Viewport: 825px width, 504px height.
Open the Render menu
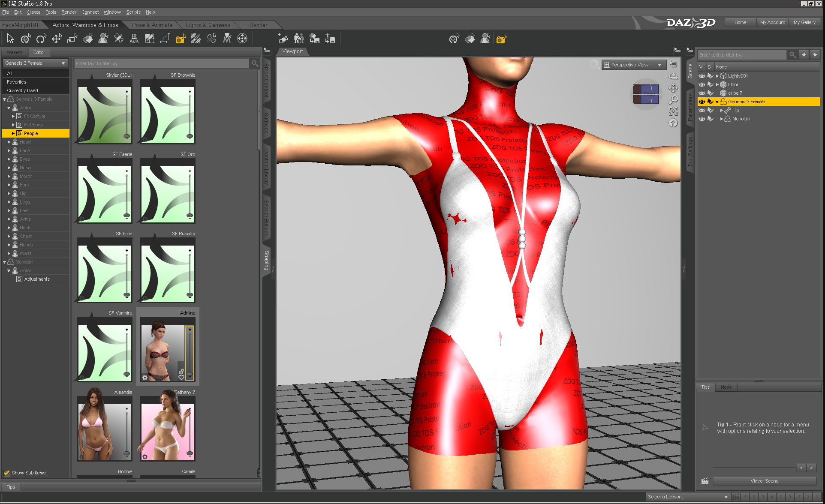point(69,12)
